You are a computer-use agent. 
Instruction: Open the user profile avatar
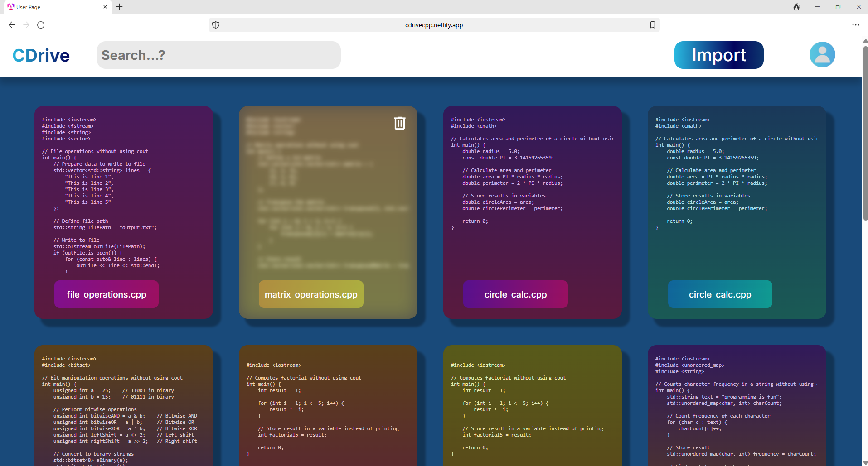822,55
